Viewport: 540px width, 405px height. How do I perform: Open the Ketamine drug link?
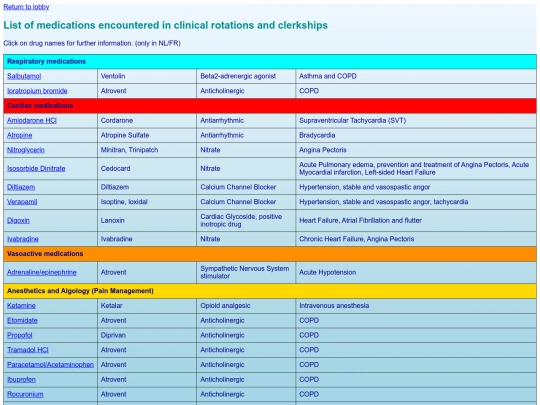click(21, 306)
